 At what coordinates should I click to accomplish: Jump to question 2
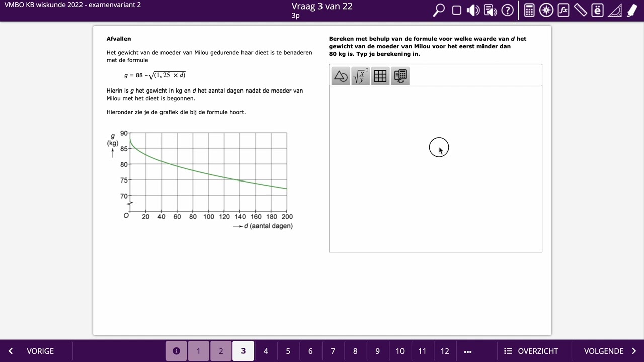pyautogui.click(x=220, y=351)
